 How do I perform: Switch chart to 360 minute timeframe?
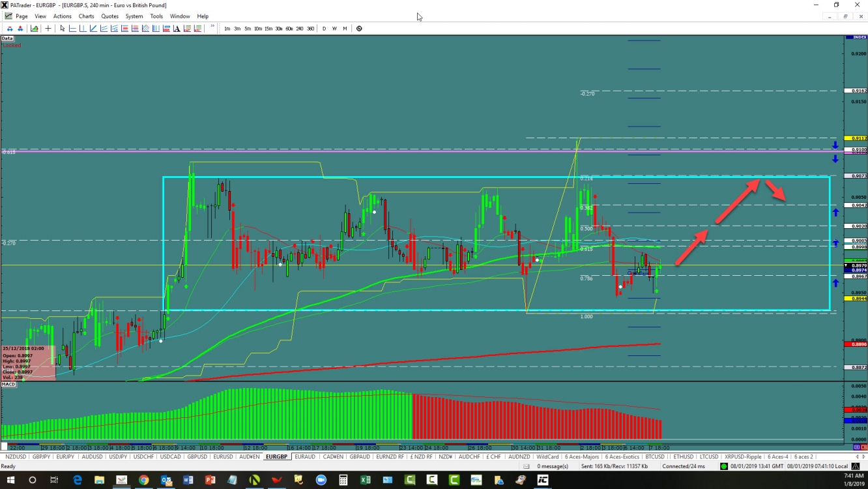(x=311, y=29)
